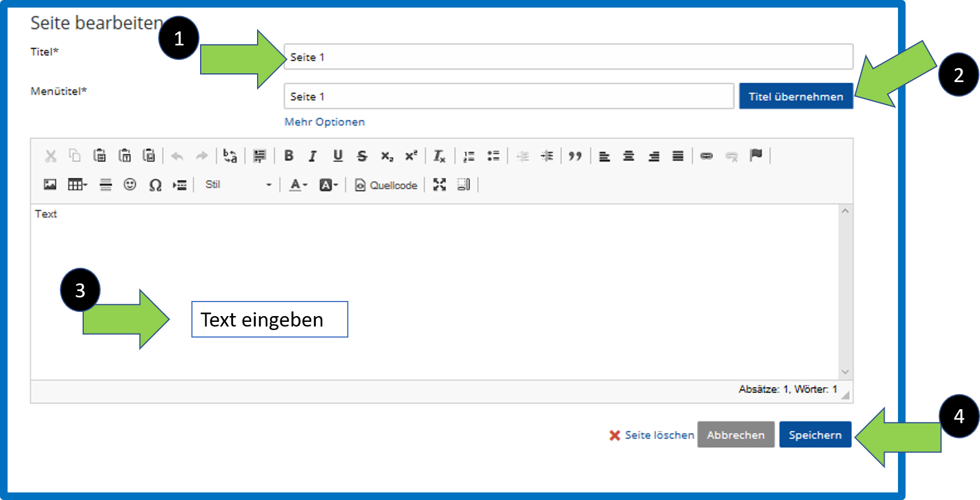Save the page with Speichern

pos(815,434)
